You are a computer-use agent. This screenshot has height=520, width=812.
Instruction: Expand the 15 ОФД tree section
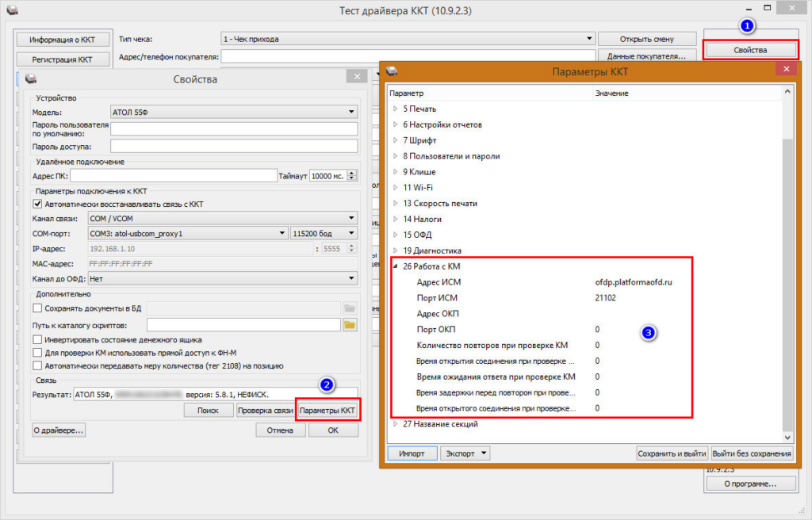pos(395,235)
